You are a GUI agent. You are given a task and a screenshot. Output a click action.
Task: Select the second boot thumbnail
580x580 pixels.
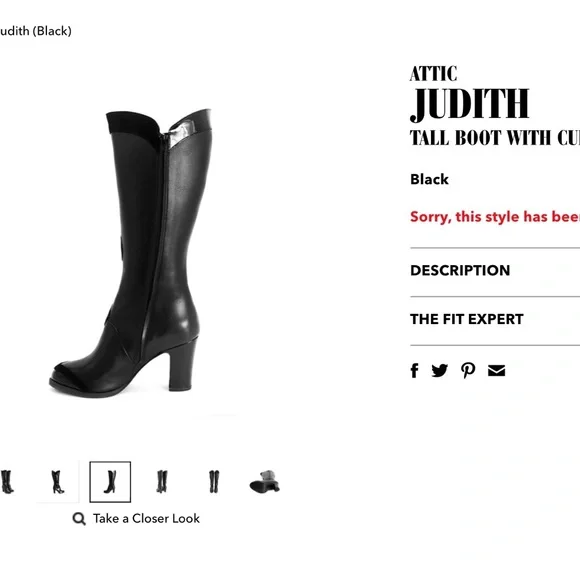click(x=58, y=482)
